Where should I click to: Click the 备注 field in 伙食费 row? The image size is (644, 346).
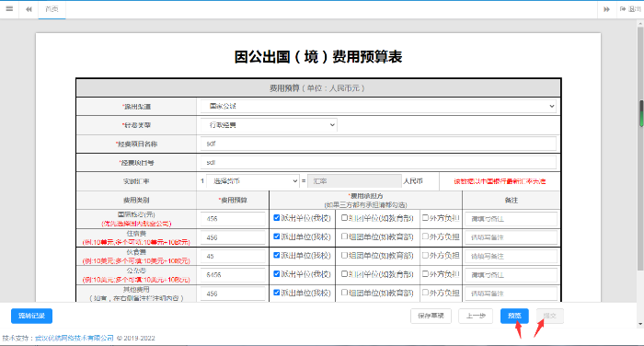pos(511,256)
